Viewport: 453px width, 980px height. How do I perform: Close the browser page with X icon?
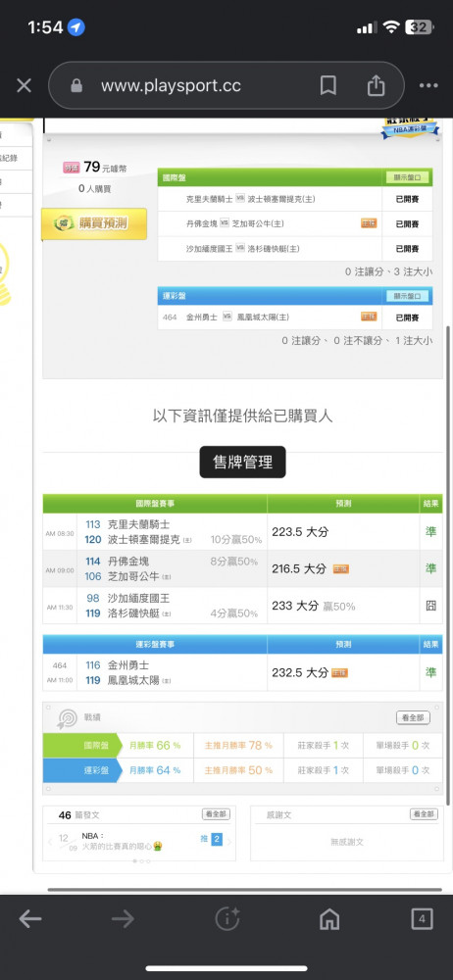pyautogui.click(x=24, y=85)
